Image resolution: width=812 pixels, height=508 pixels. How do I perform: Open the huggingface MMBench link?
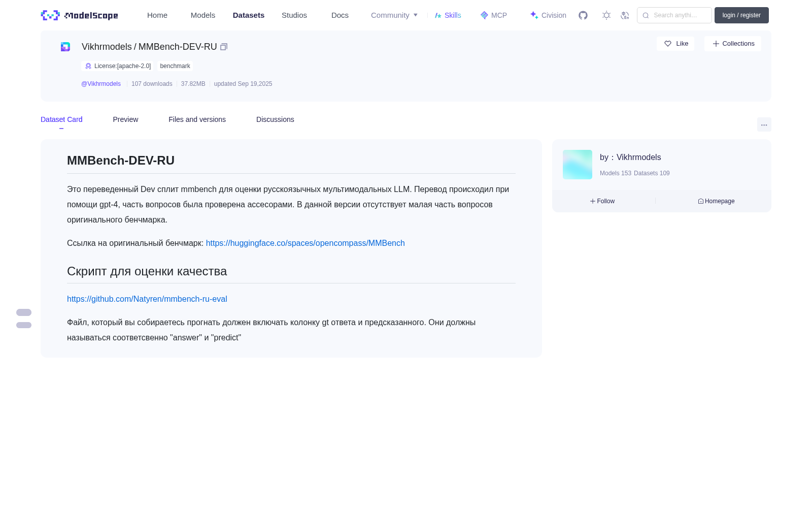[x=306, y=243]
